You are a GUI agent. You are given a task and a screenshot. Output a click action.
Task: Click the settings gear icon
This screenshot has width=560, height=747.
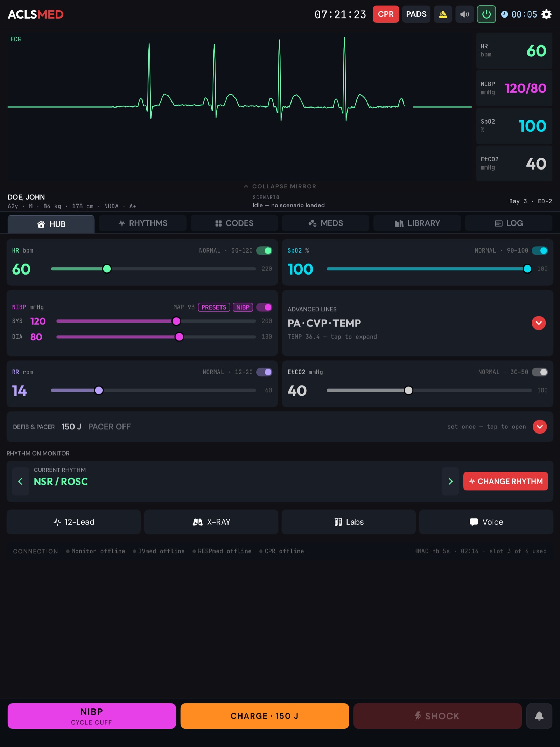click(546, 14)
